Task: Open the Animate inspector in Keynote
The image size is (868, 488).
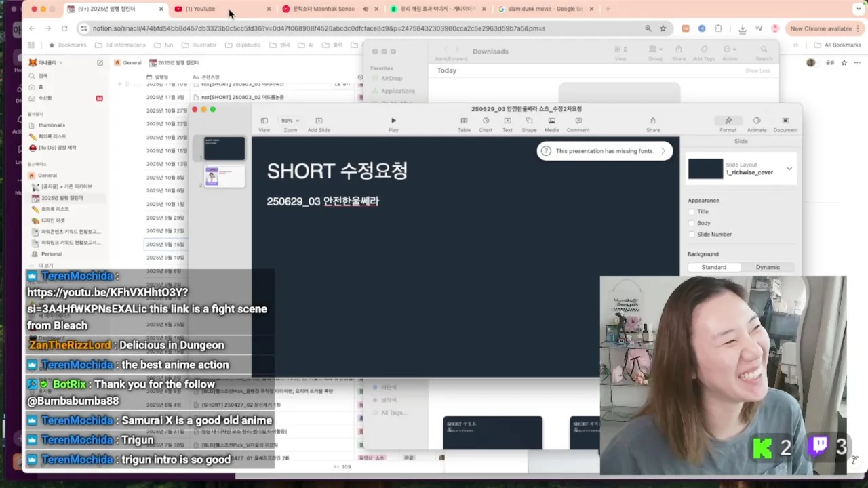Action: click(757, 121)
